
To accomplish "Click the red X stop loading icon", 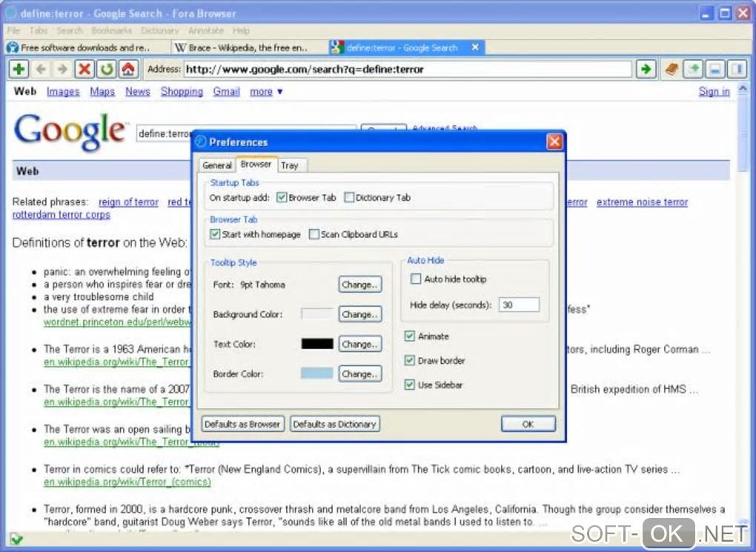I will click(84, 70).
